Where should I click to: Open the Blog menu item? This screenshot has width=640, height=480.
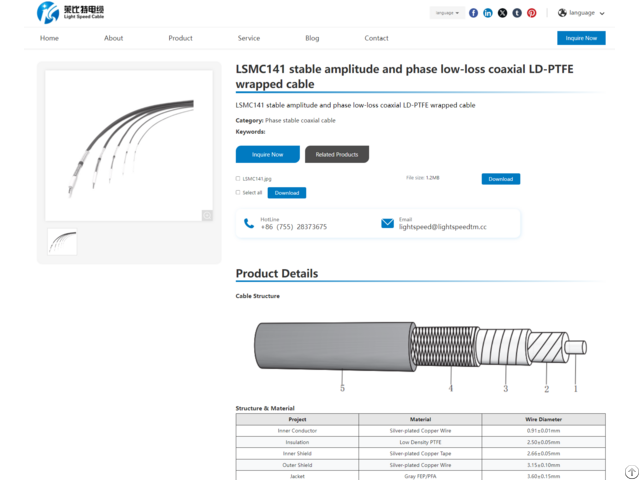(x=312, y=38)
